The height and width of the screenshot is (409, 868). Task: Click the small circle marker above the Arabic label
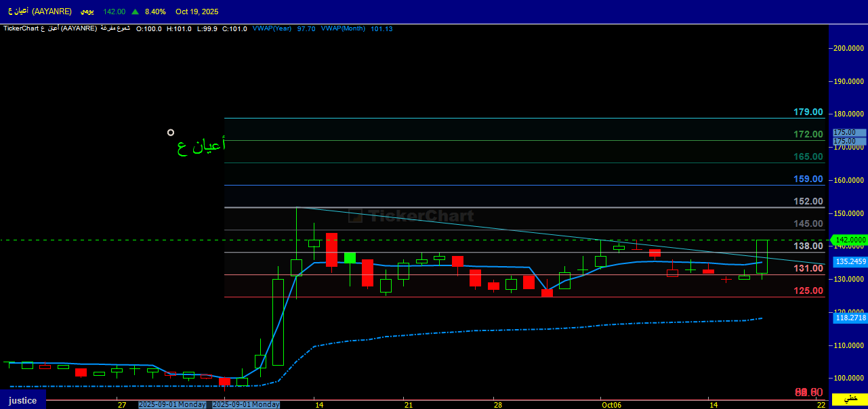[x=171, y=133]
